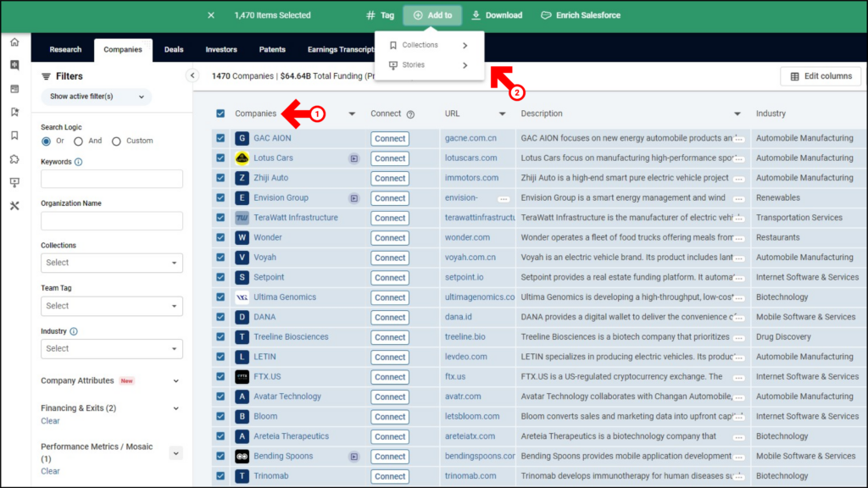Click the FTX.US logo icon
Image resolution: width=868 pixels, height=488 pixels.
click(242, 377)
